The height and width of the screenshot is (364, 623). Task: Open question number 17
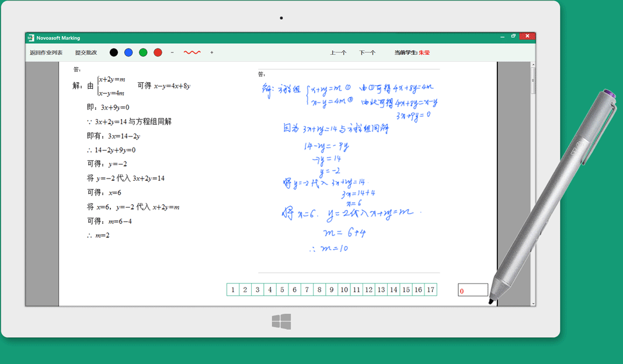pyautogui.click(x=430, y=290)
